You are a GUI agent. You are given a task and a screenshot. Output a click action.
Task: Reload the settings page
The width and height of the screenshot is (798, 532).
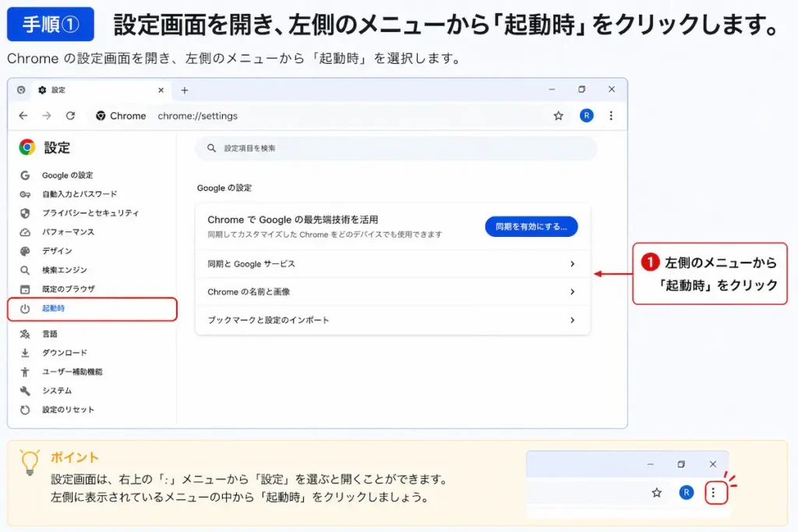click(x=70, y=116)
